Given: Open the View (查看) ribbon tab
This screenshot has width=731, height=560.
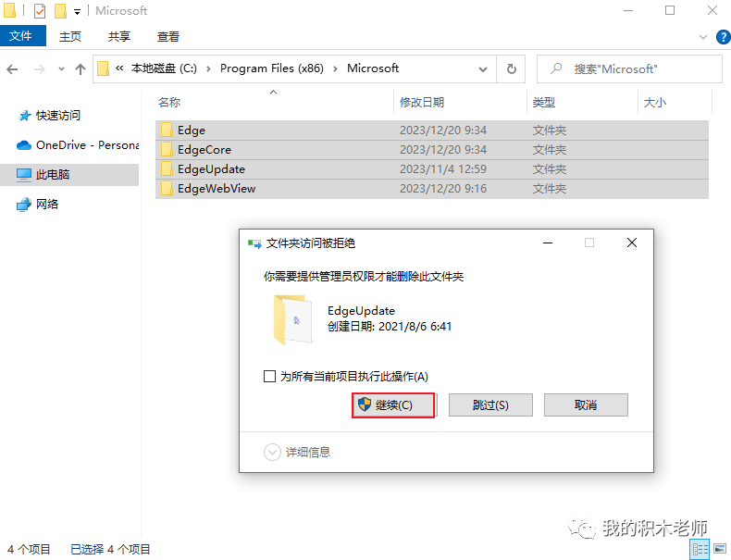Looking at the screenshot, I should [x=168, y=36].
